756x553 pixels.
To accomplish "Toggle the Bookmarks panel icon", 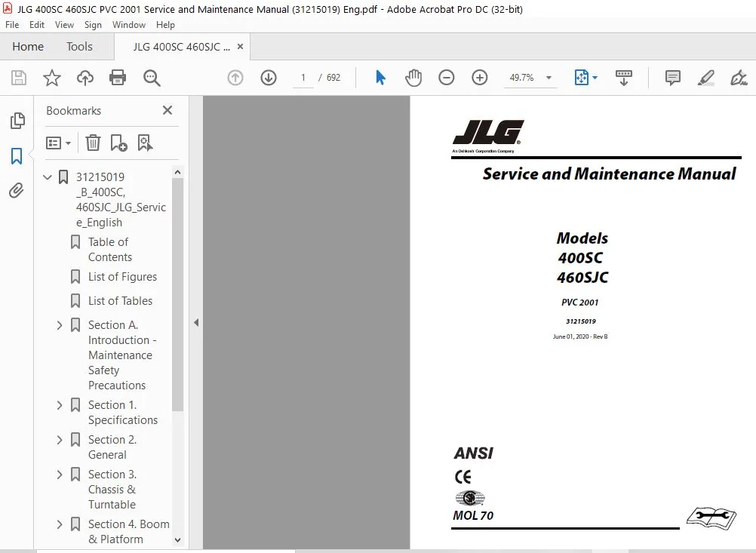I will [x=17, y=155].
